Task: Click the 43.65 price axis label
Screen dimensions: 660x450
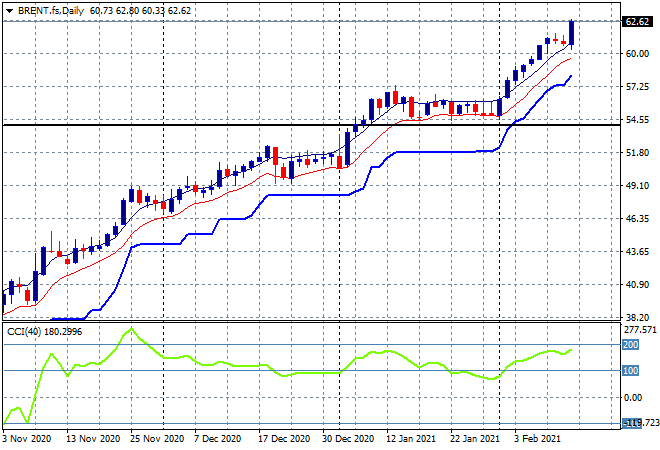Action: point(637,251)
